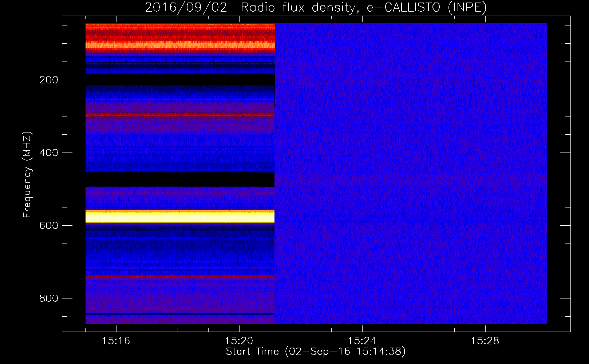Click the '200' frequency tick label
The image size is (589, 364).
[49, 80]
